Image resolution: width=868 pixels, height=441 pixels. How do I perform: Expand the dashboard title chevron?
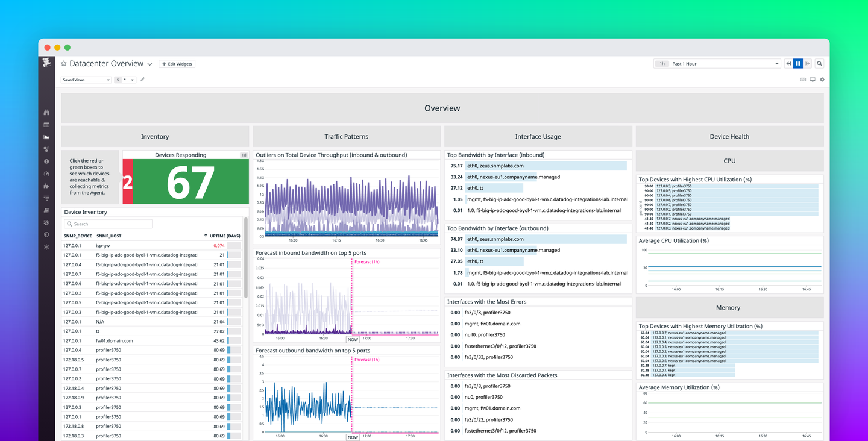click(149, 64)
